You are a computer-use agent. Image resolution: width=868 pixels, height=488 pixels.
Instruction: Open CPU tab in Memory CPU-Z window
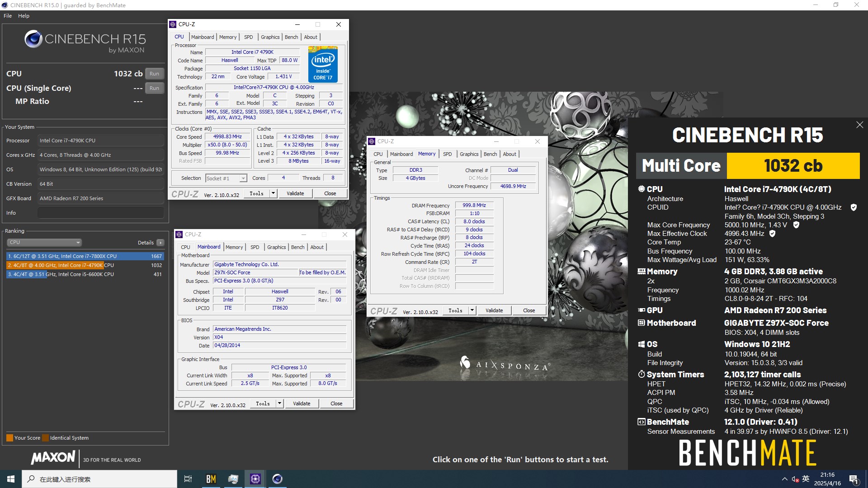coord(378,154)
